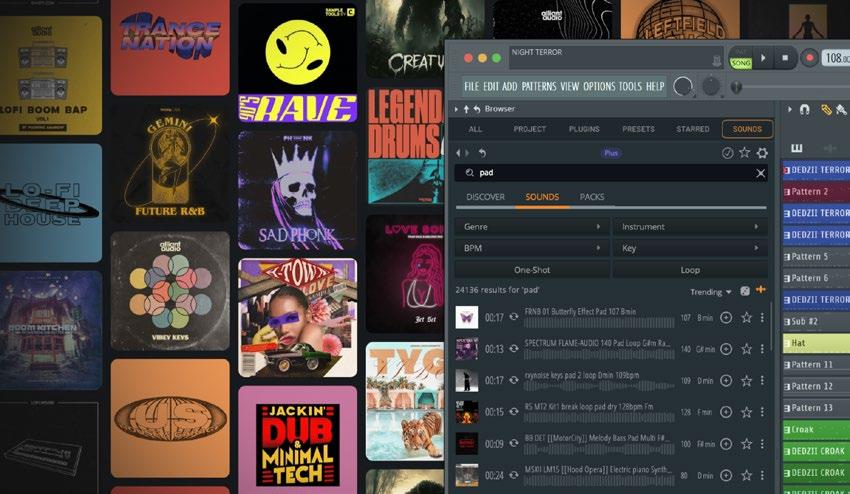Viewport: 850px width, 494px height.
Task: Expand the Genre filter dropdown
Action: click(x=531, y=227)
